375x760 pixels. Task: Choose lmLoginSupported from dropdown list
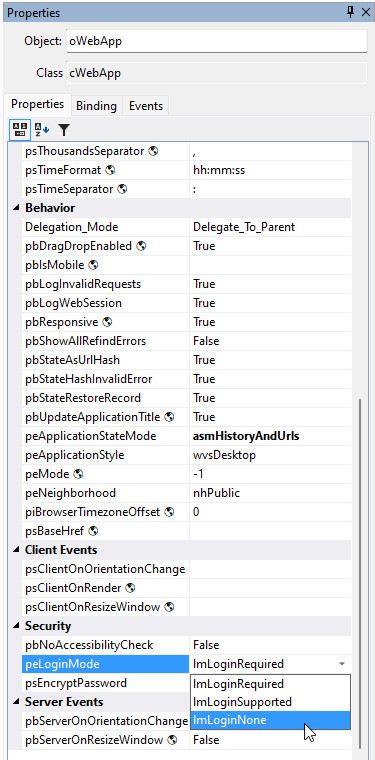click(270, 702)
